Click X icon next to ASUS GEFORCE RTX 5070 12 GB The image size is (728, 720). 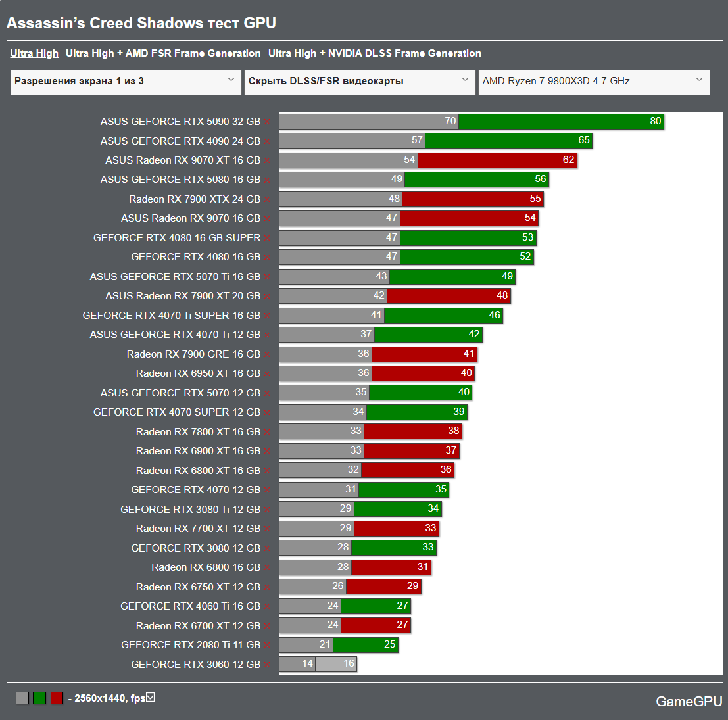click(267, 393)
